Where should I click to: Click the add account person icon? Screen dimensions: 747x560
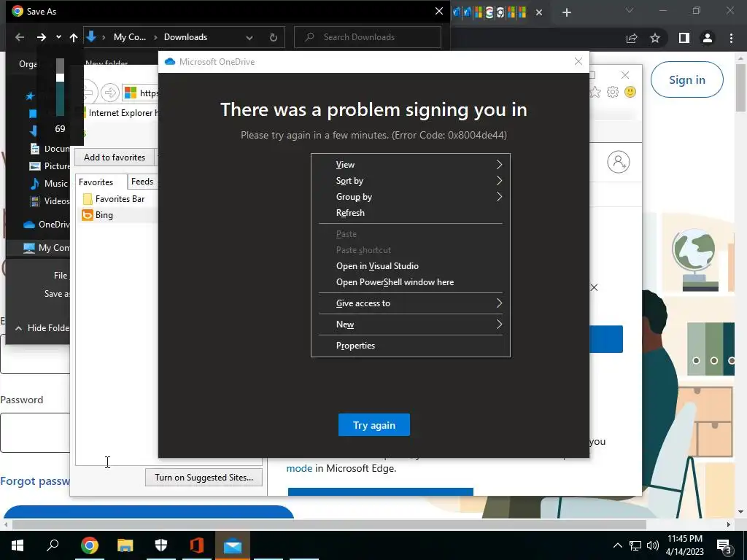pos(619,162)
